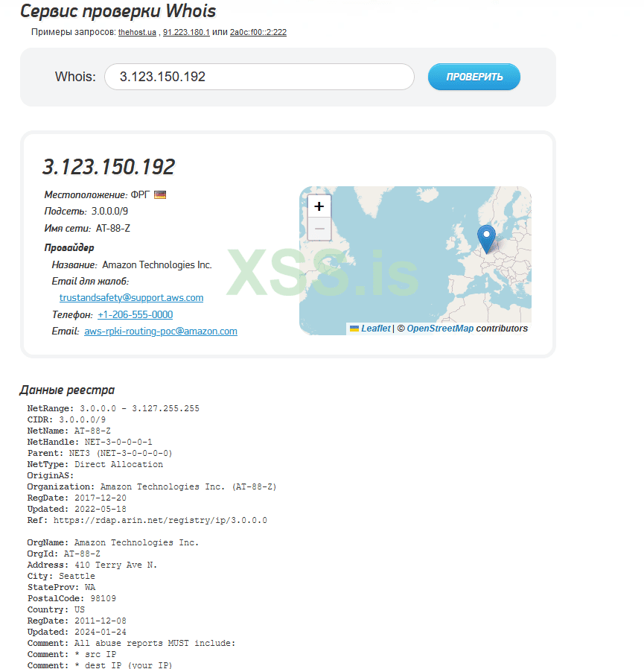This screenshot has height=669, width=644.
Task: Click the Сервис проверки Whois title
Action: (118, 11)
